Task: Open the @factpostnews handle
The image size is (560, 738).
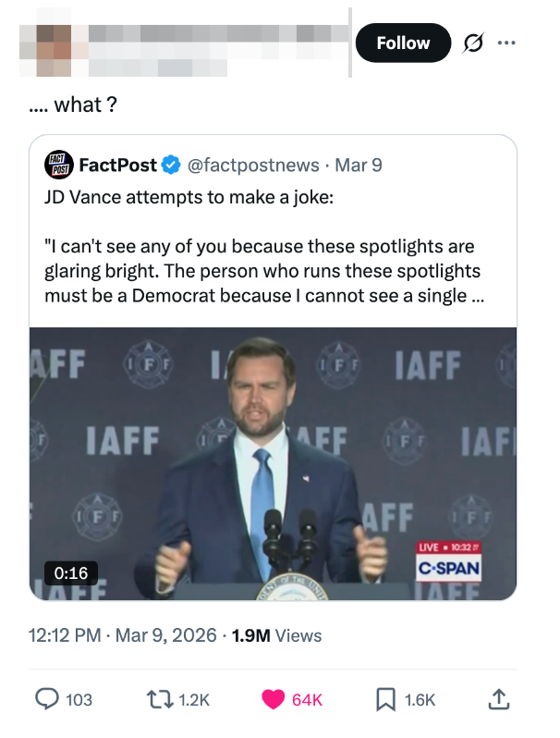Action: click(x=252, y=166)
